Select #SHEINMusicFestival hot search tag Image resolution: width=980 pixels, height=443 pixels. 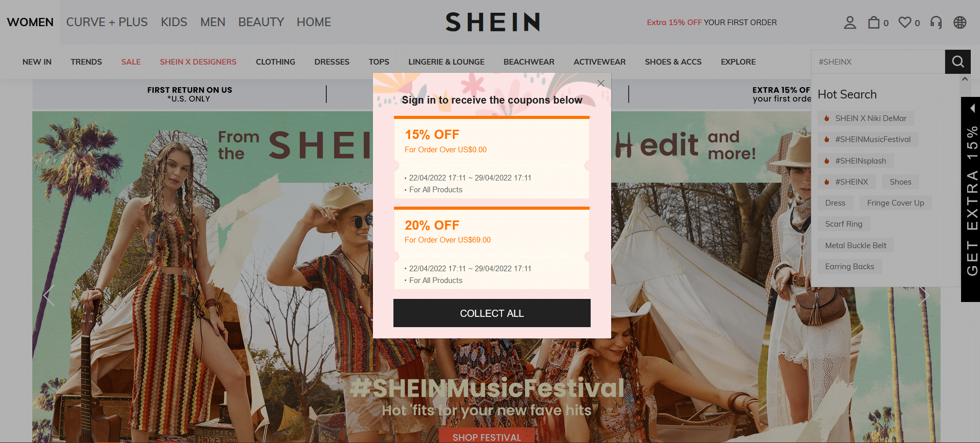(868, 139)
